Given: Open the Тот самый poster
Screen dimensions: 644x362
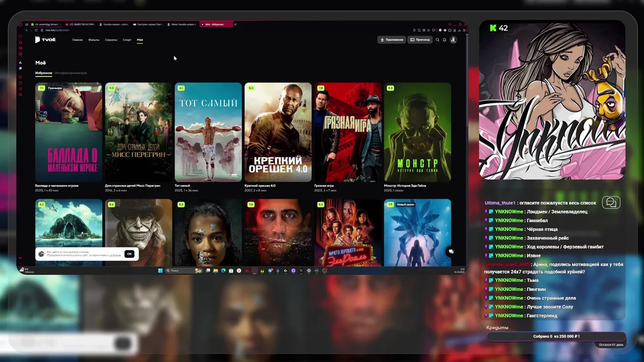Looking at the screenshot, I should (208, 132).
